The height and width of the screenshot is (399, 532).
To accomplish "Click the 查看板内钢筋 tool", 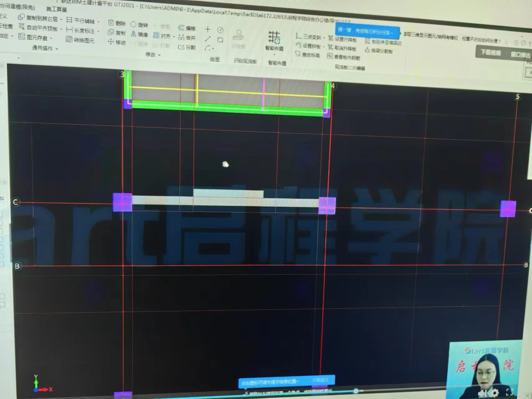I will [x=343, y=57].
